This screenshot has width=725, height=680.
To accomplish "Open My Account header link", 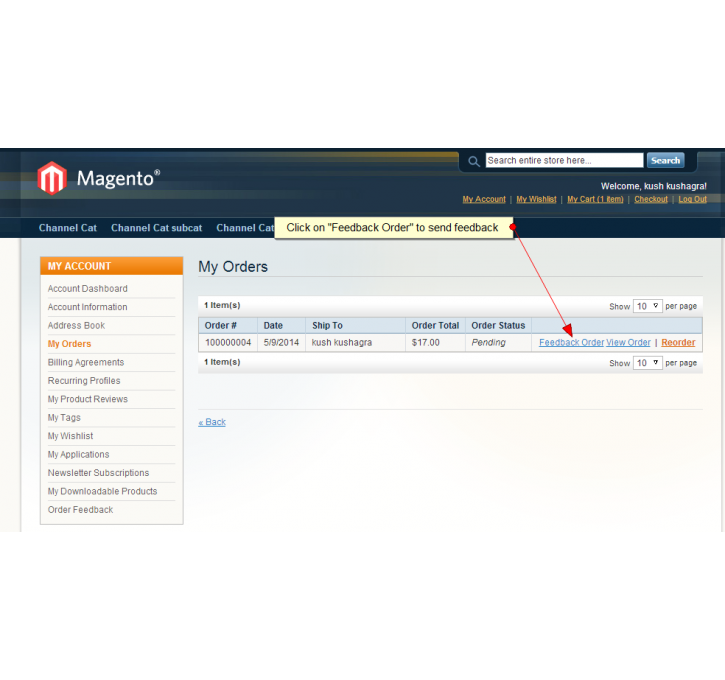I will (x=484, y=199).
